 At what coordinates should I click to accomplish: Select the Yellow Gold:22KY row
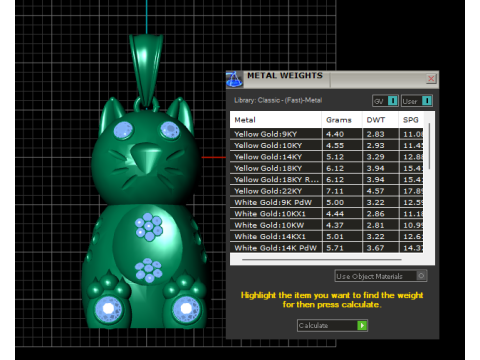[x=327, y=191]
